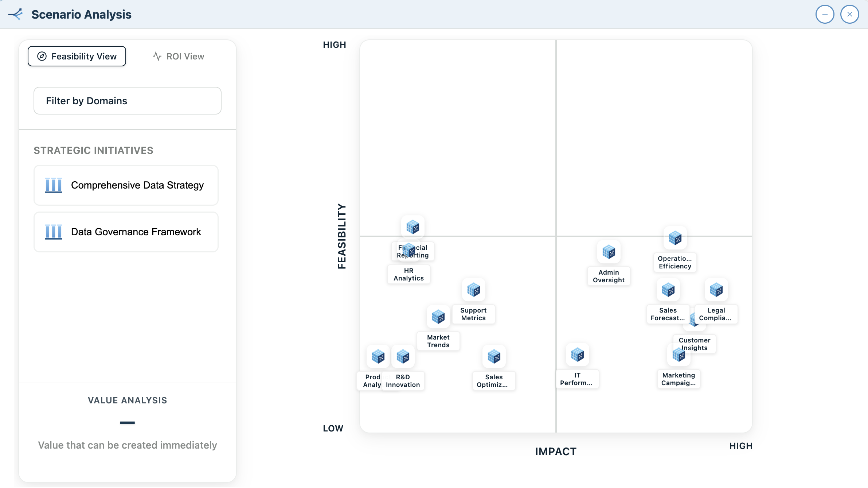Click the Scenario Analysis logo icon
868x488 pixels.
pyautogui.click(x=15, y=14)
